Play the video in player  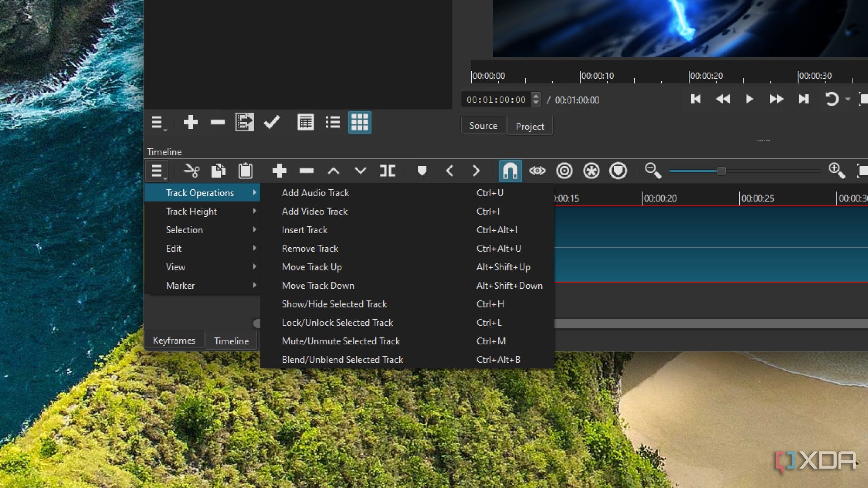click(749, 99)
